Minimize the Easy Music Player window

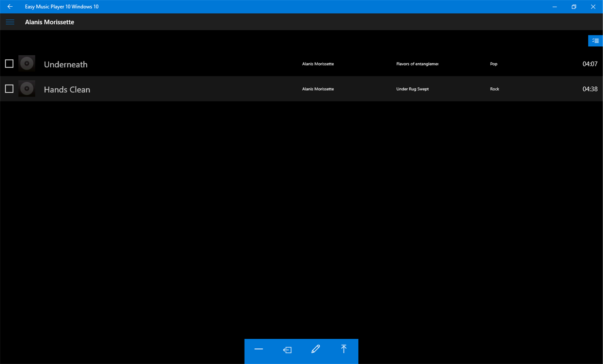[554, 7]
